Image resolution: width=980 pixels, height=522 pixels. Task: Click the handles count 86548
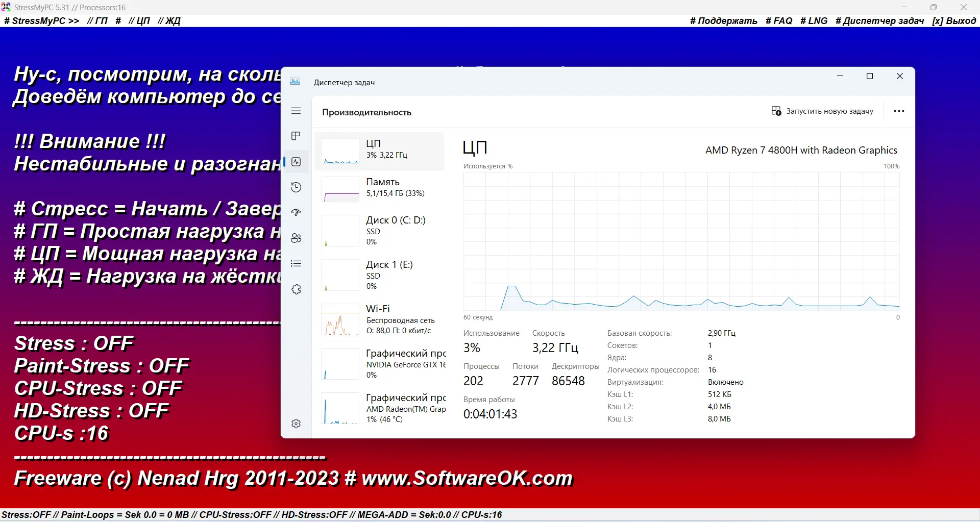pos(569,381)
